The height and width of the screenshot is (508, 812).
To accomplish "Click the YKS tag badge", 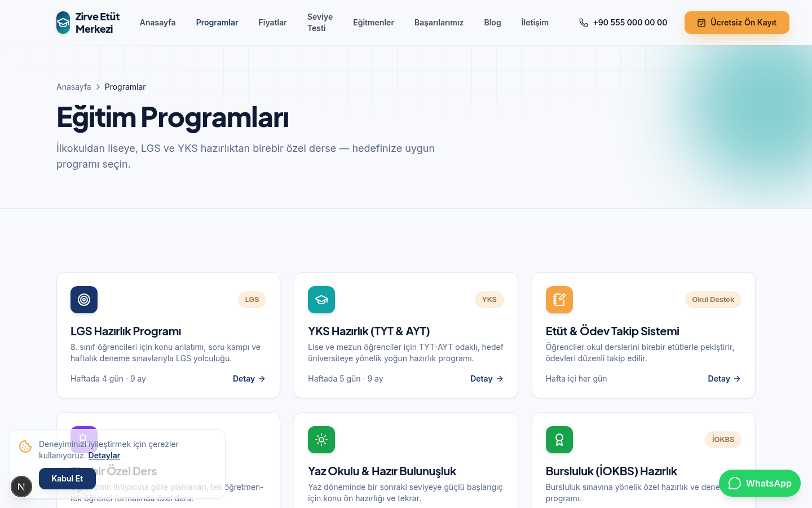I will (x=489, y=300).
